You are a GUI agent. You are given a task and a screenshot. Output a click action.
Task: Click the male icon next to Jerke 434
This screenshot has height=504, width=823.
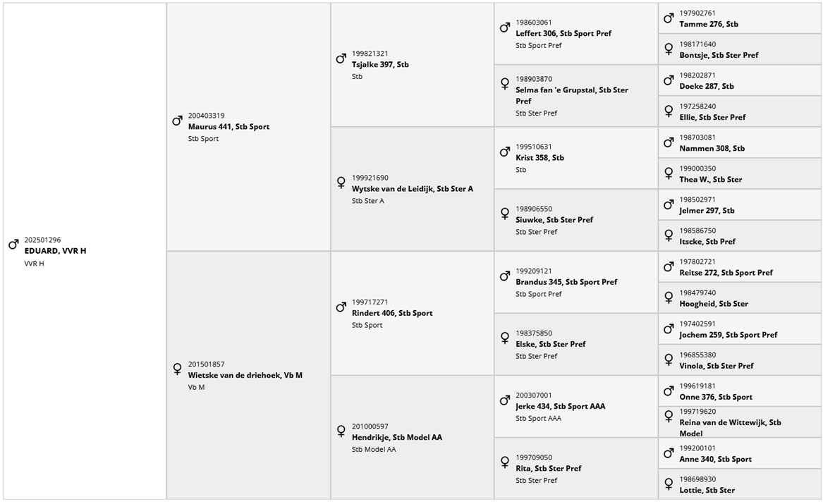[x=504, y=400]
